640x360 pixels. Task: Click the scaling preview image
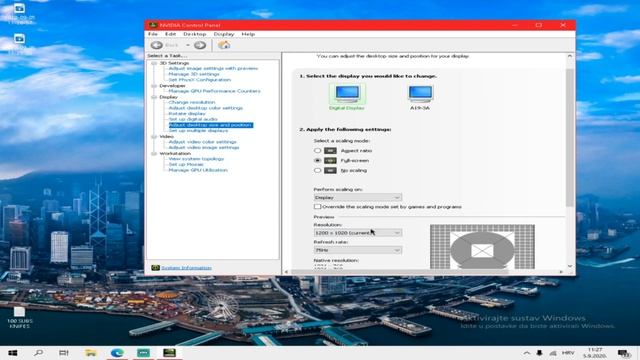tap(482, 247)
